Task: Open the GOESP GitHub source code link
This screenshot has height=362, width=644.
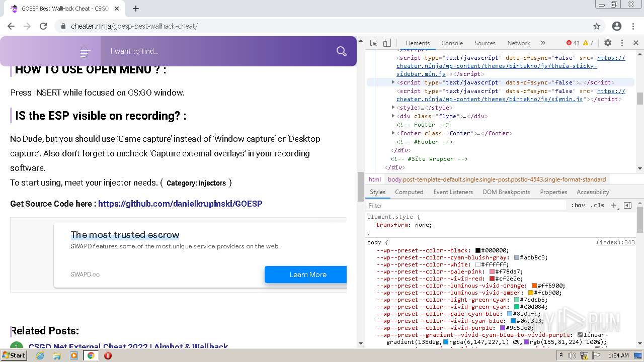Action: (180, 204)
